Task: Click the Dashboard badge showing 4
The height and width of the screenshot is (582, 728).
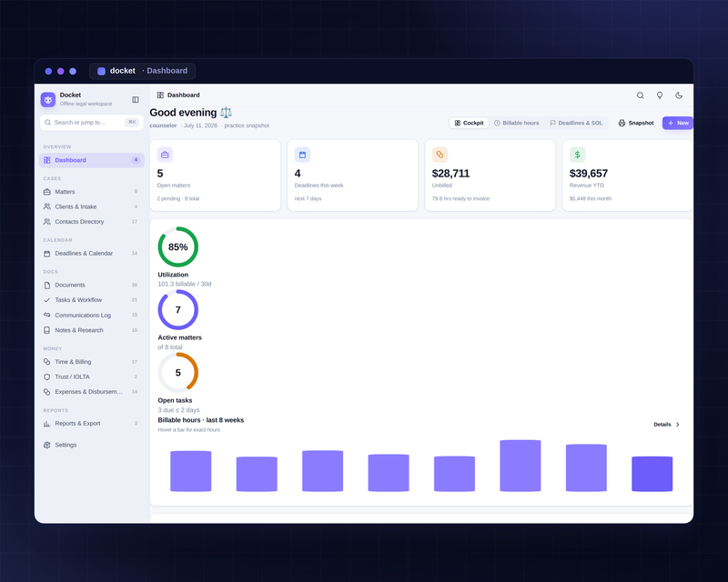Action: point(136,160)
